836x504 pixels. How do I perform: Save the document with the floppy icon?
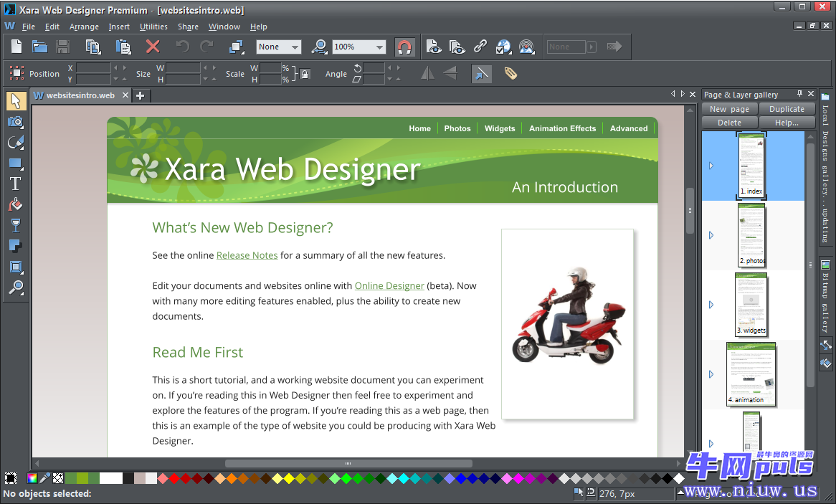pos(63,47)
